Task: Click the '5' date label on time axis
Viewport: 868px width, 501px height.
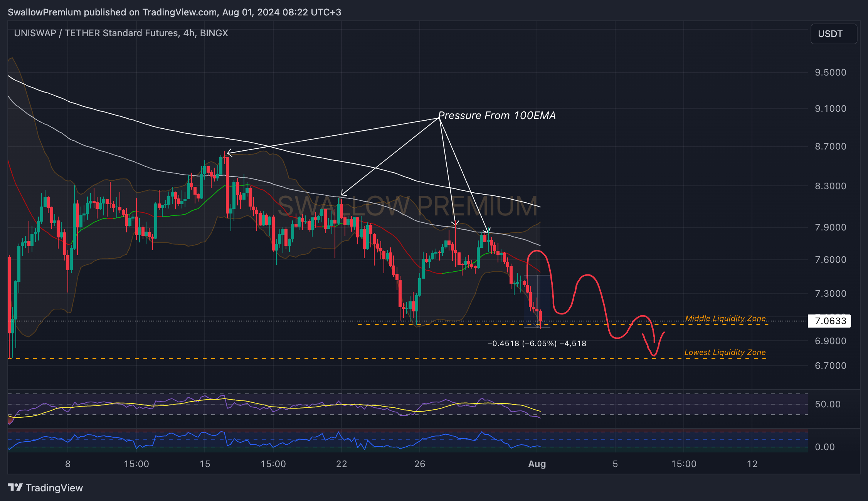Action: pyautogui.click(x=615, y=464)
